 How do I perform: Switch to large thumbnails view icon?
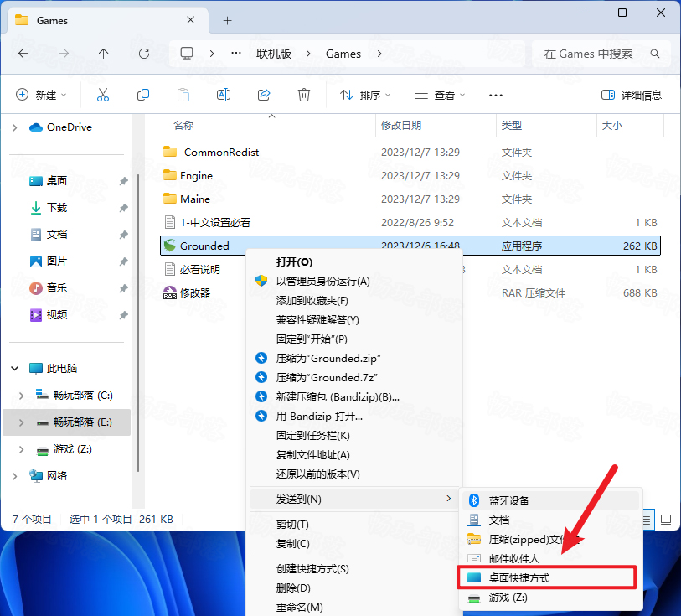(665, 520)
